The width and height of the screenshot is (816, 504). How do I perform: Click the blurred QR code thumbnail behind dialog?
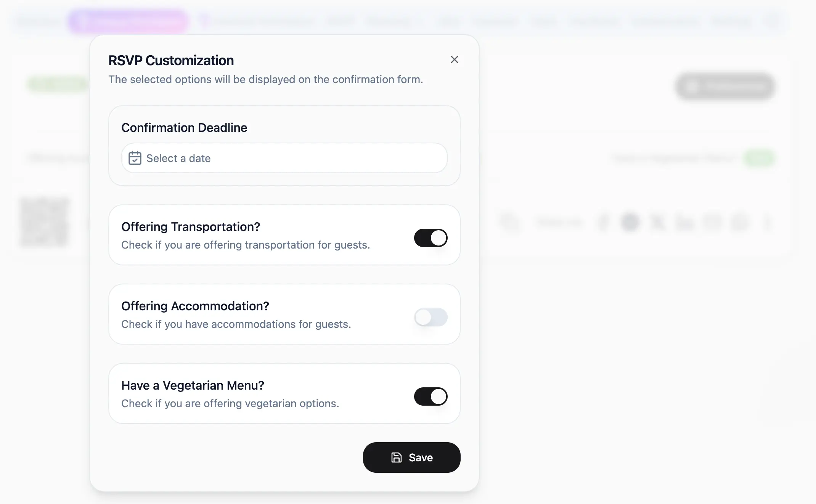44,222
